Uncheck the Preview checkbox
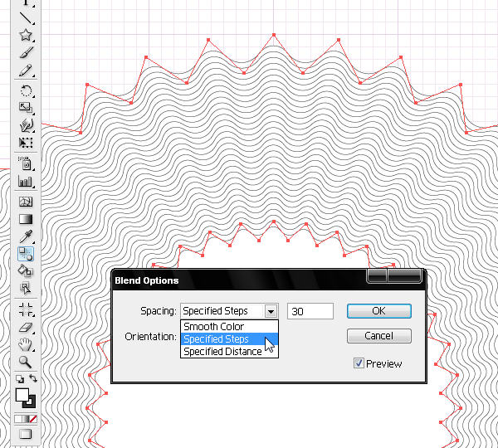Image resolution: width=498 pixels, height=448 pixels. click(359, 363)
